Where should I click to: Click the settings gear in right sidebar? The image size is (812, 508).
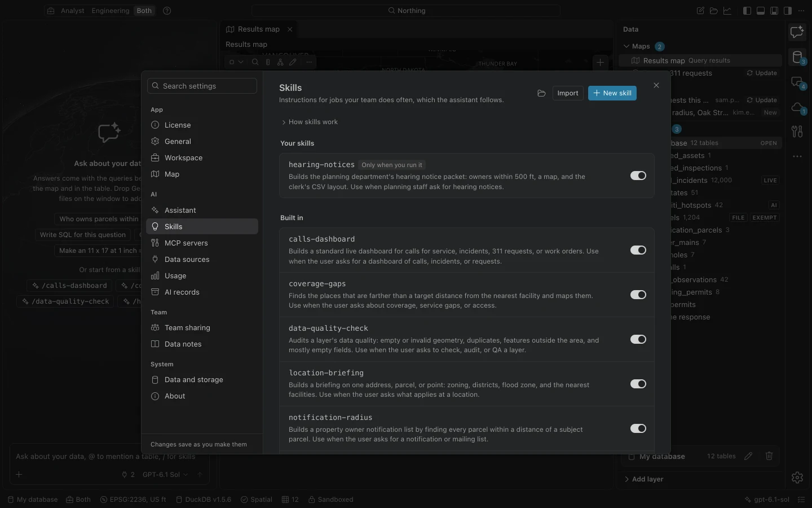(797, 478)
